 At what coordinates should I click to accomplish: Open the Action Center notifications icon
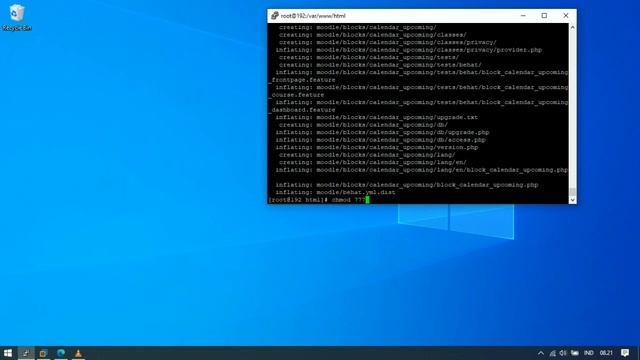point(625,353)
